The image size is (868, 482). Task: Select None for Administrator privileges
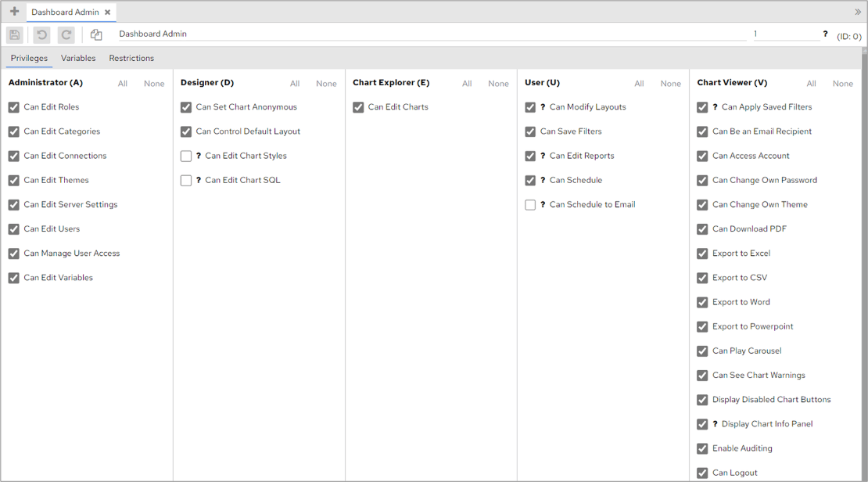(x=154, y=84)
